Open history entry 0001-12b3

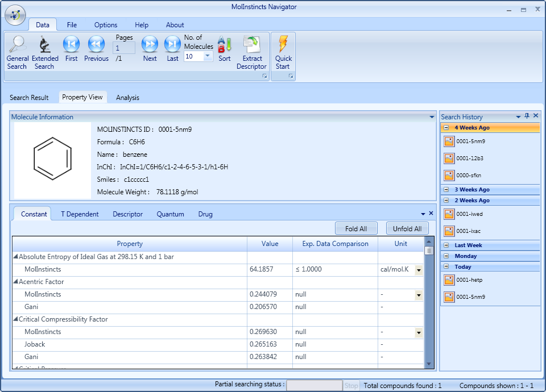464,159
